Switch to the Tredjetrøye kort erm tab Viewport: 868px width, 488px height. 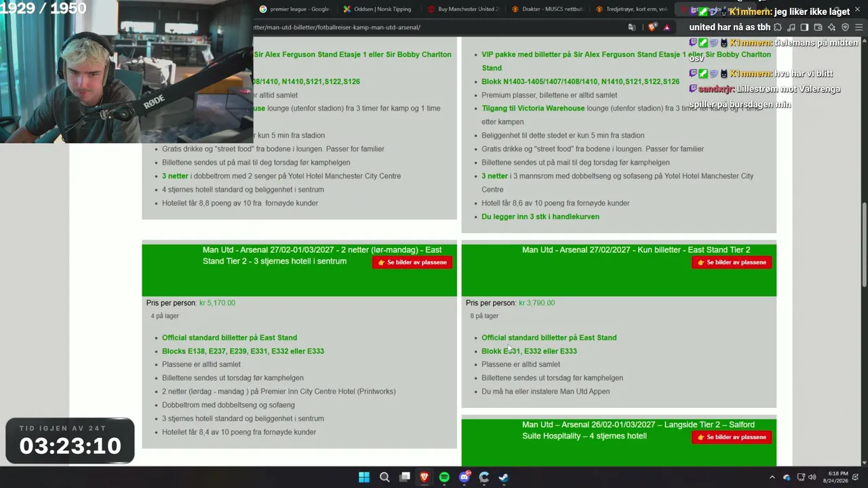point(632,9)
